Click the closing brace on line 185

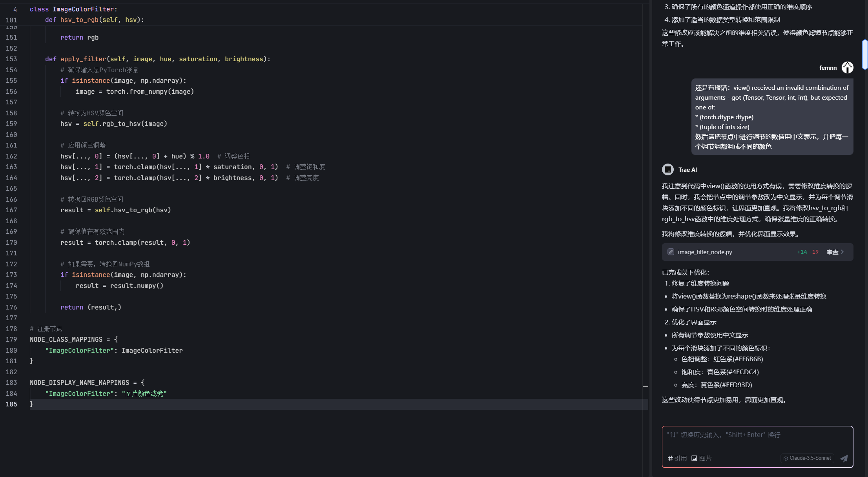pyautogui.click(x=32, y=404)
